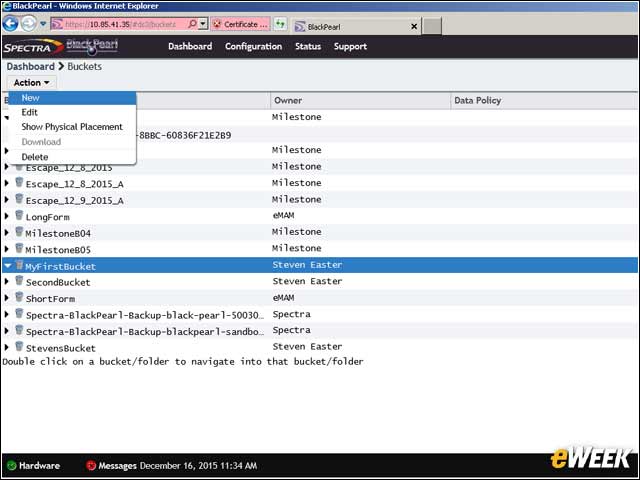Click the Spectra-BlackPearl-Backup-blackpearl-sandbo bucket icon
This screenshot has width=640, height=480.
(19, 330)
